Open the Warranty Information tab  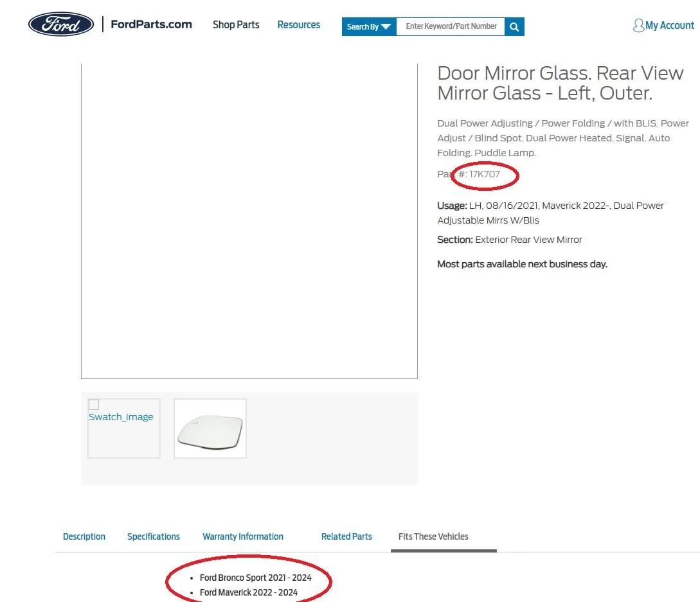[x=243, y=536]
